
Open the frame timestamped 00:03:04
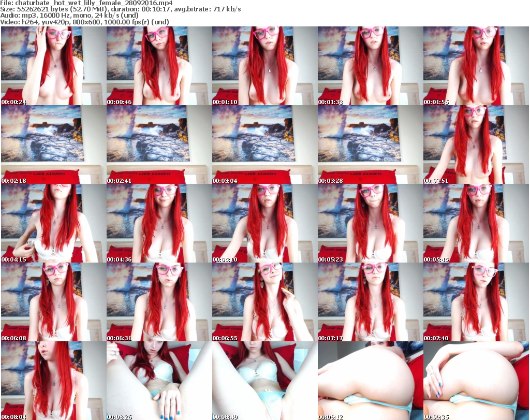264,144
